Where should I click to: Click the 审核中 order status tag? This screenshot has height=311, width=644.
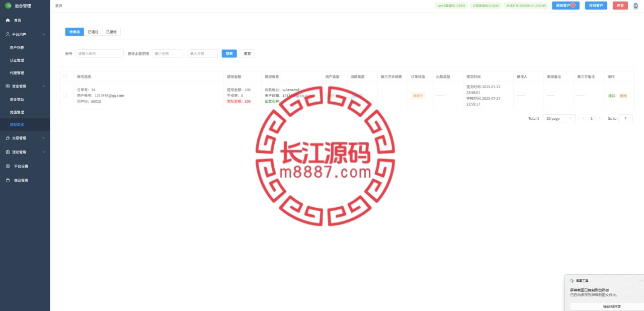click(x=418, y=96)
